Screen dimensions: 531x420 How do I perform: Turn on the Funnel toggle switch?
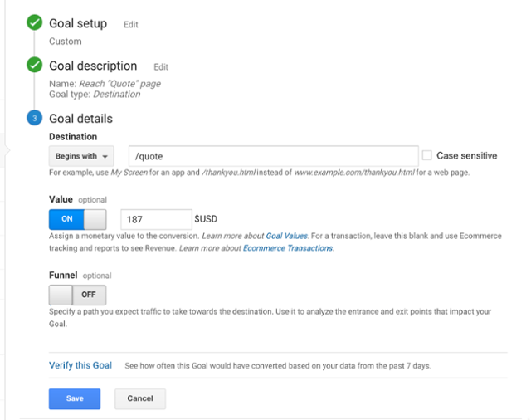[77, 295]
